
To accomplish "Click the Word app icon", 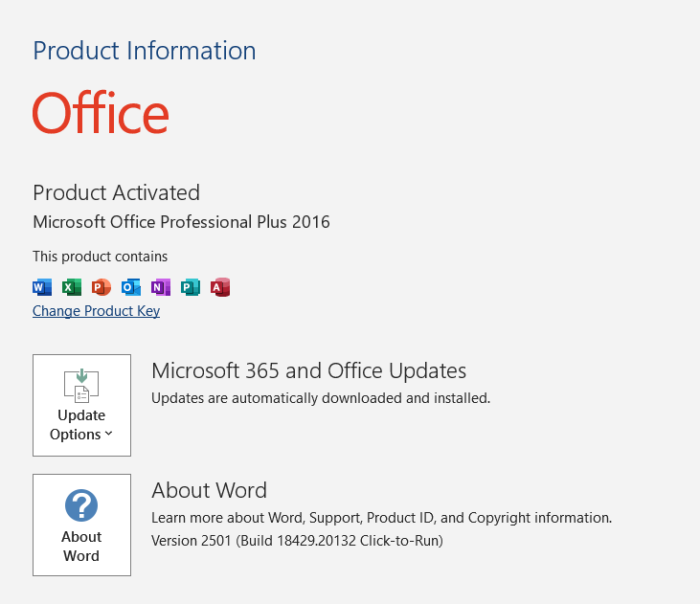I will point(42,287).
